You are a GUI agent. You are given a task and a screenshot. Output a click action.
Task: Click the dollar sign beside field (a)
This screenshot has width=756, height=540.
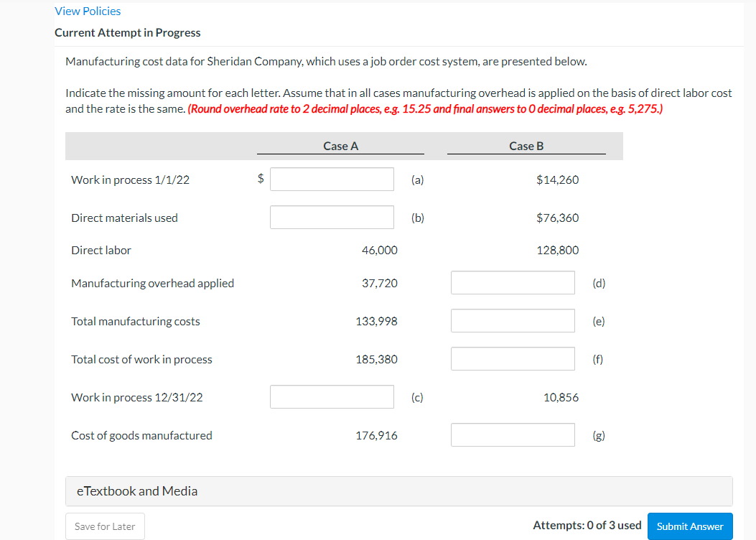(259, 179)
